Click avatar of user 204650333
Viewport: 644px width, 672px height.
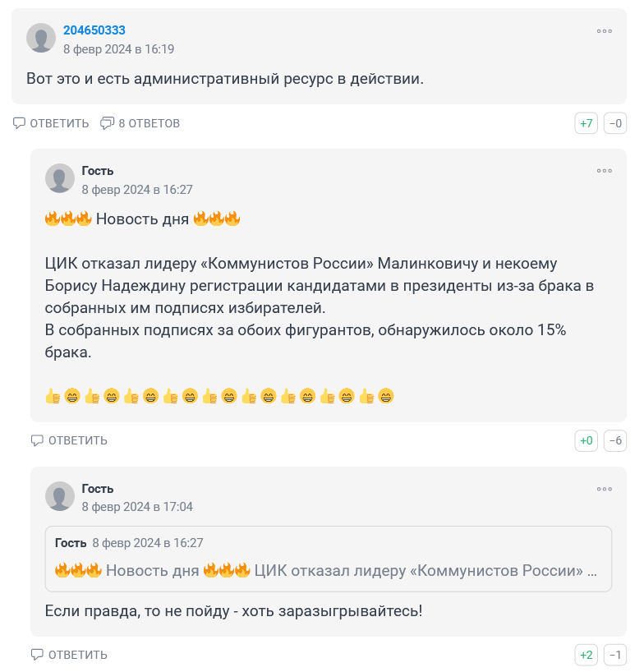click(x=41, y=39)
